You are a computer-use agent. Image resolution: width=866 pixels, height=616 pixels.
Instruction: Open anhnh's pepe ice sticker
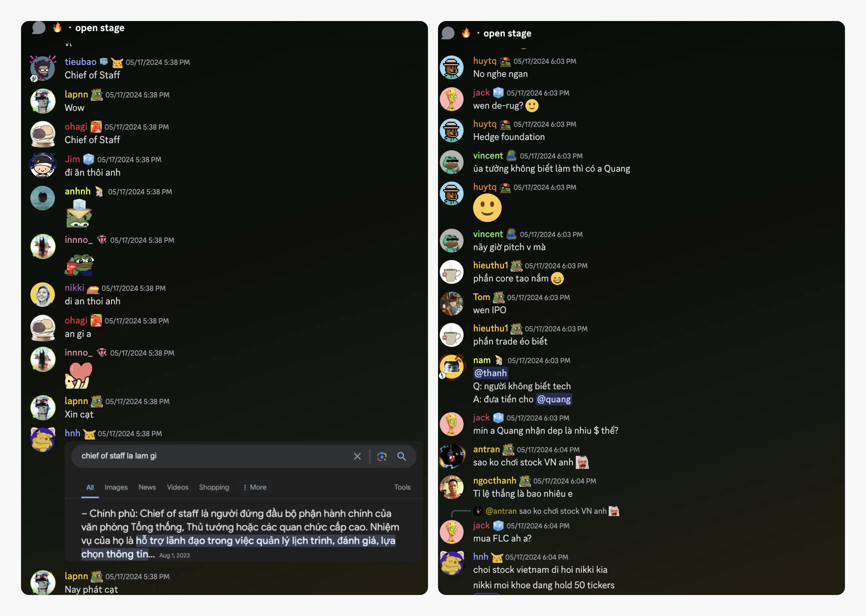pyautogui.click(x=79, y=213)
